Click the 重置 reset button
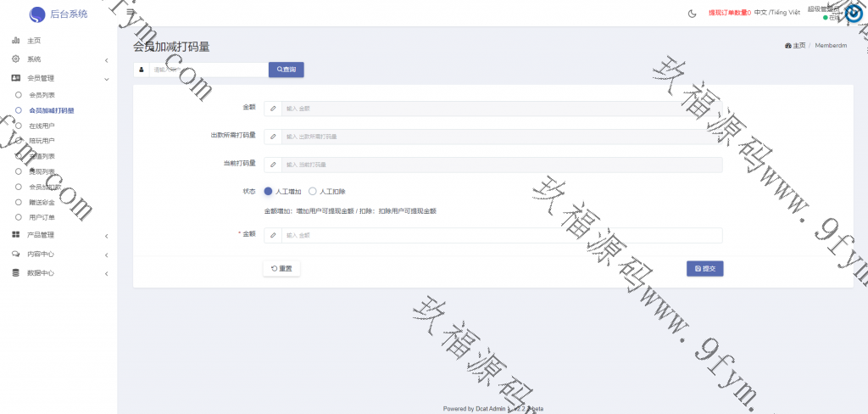Screen dimensions: 868x414 pos(281,268)
